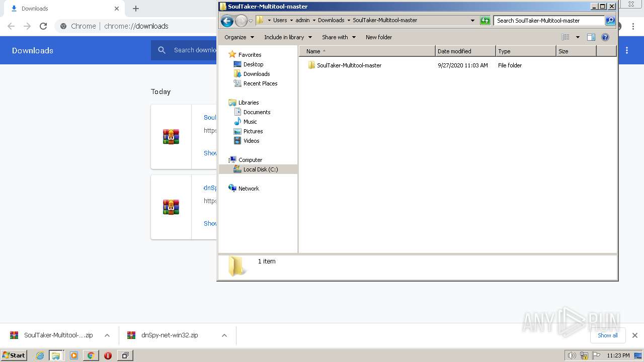Click Chrome's Back button
This screenshot has height=362, width=644.
11,26
